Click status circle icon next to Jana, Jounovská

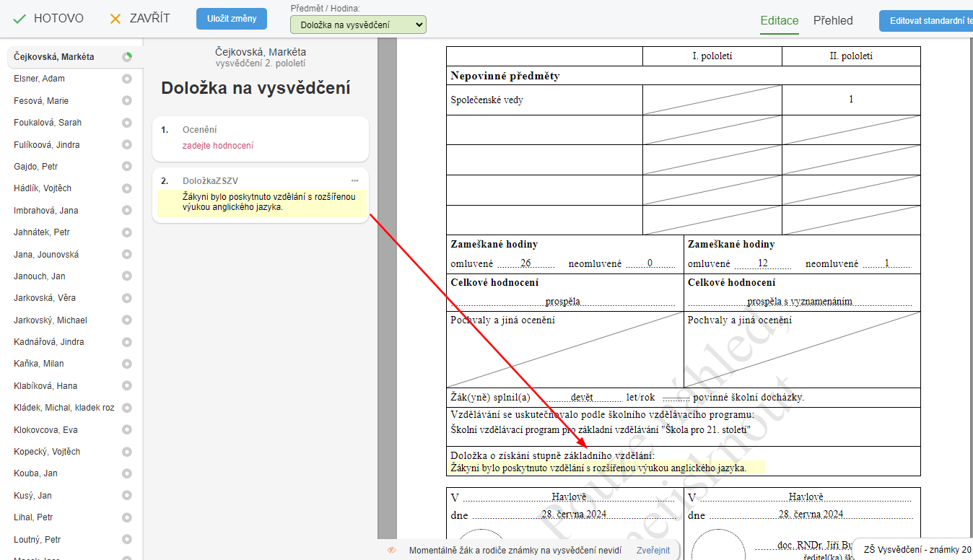(x=127, y=255)
